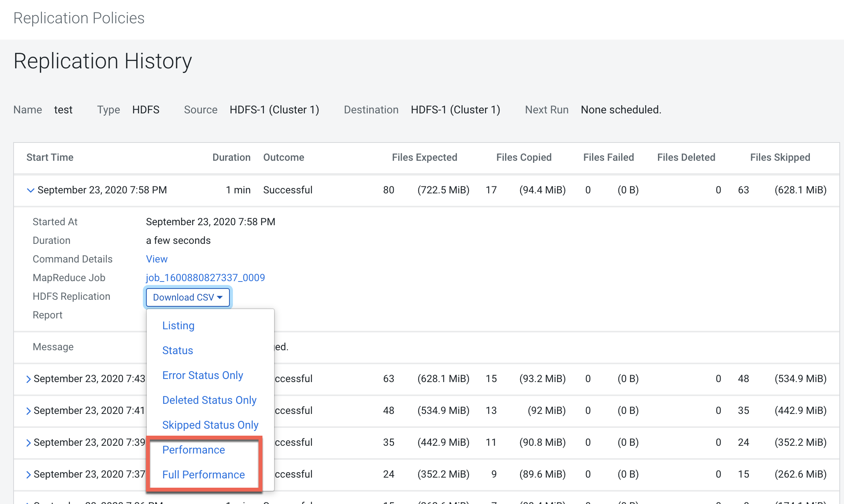This screenshot has height=504, width=844.
Task: Choose Error Status Only report
Action: tap(203, 375)
